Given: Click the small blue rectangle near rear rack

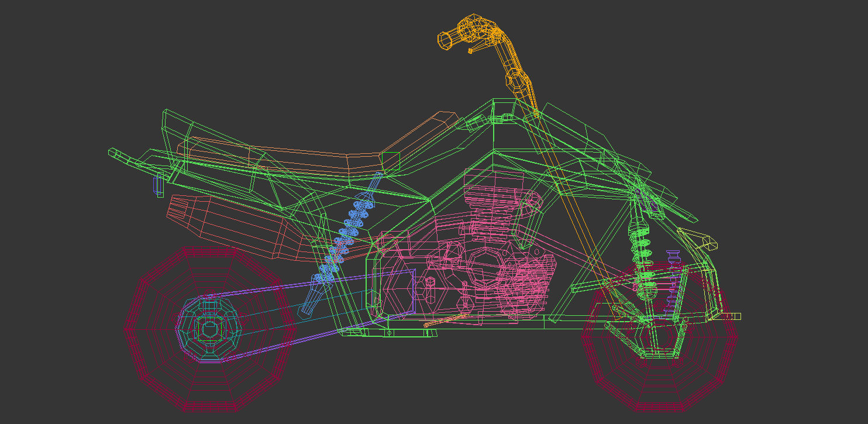Looking at the screenshot, I should click(x=155, y=186).
